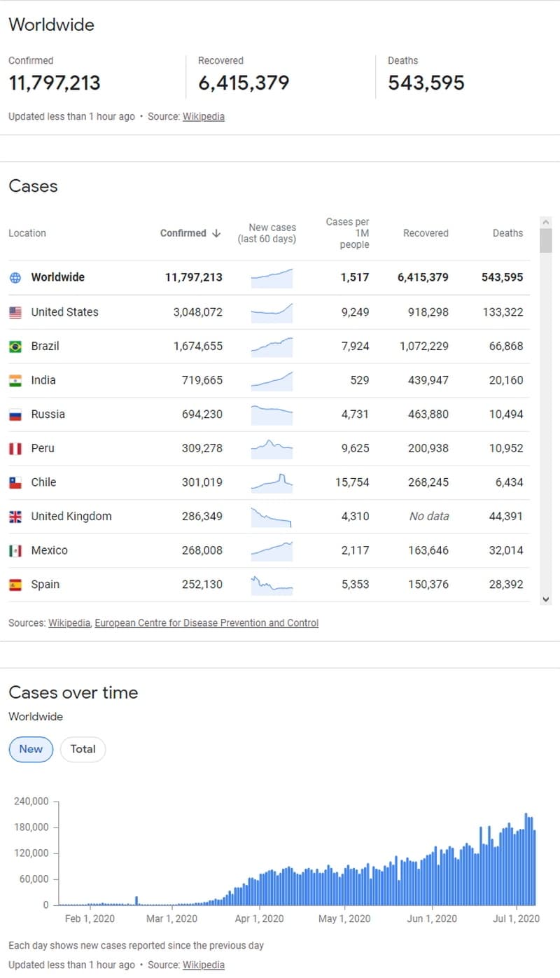Click the Chile flag icon
The image size is (560, 978).
(x=15, y=482)
